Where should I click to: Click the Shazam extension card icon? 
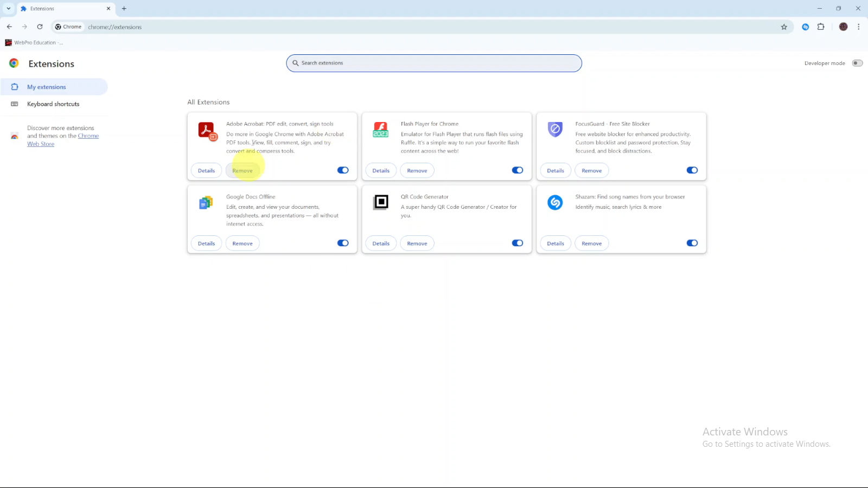click(x=555, y=202)
